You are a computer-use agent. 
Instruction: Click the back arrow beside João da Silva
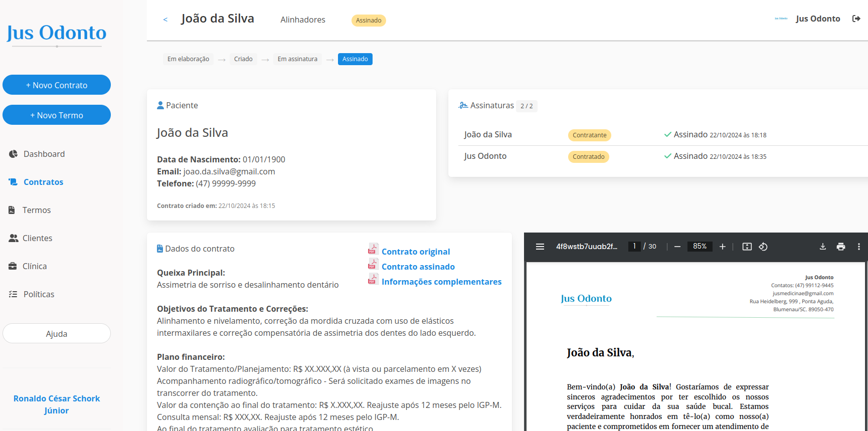(x=165, y=20)
